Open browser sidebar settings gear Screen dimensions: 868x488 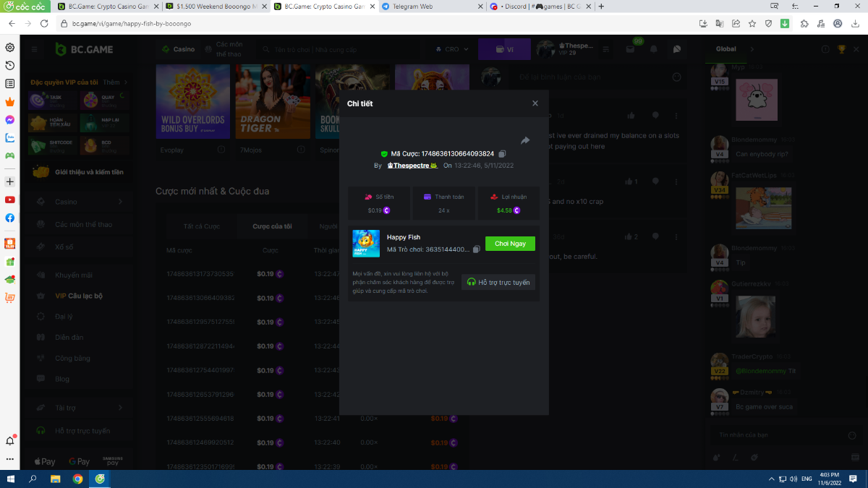10,48
